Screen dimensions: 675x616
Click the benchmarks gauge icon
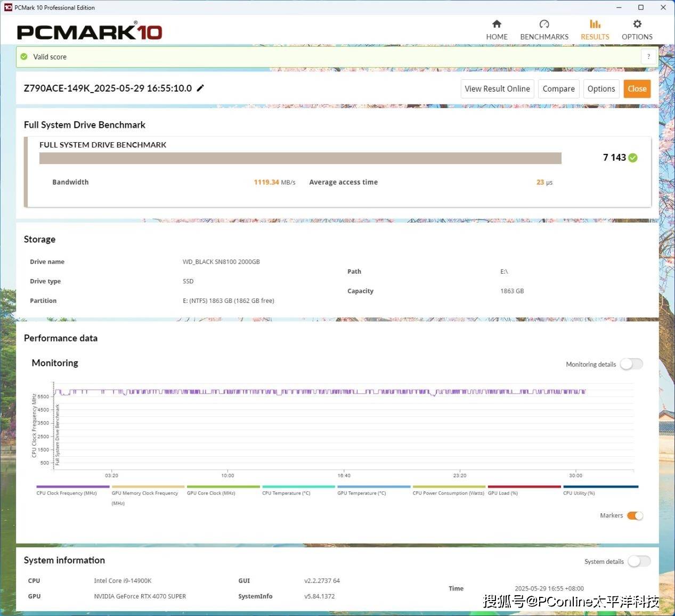[x=544, y=24]
